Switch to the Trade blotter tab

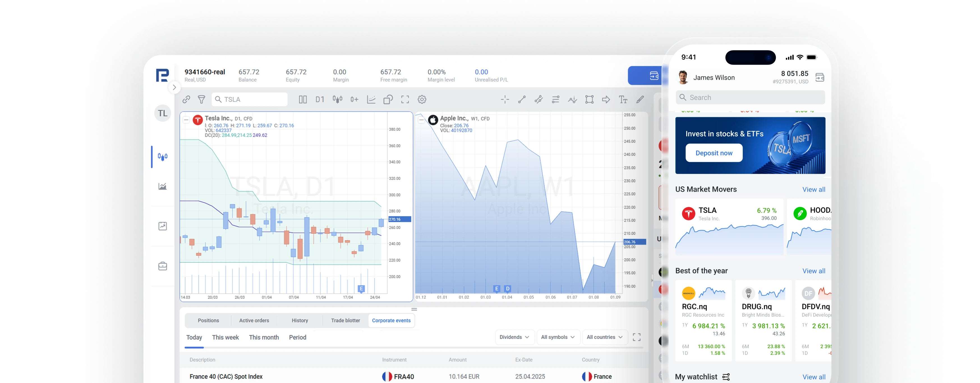pos(346,321)
